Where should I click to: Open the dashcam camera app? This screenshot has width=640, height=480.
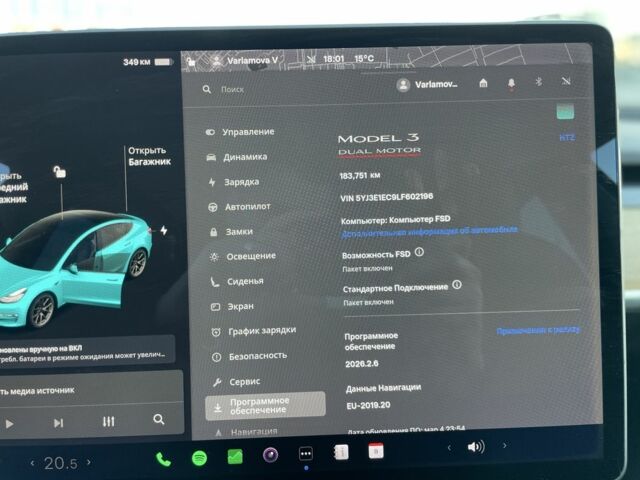[270, 455]
